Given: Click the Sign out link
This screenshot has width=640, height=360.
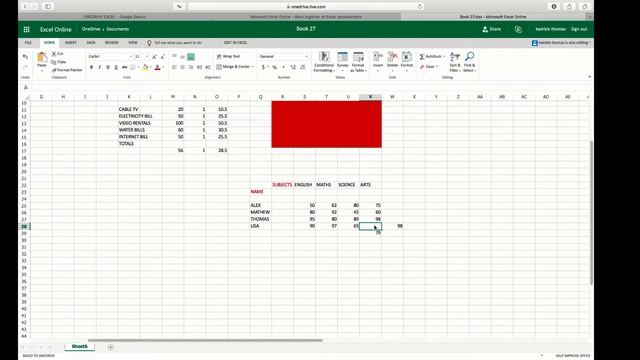Looking at the screenshot, I should (579, 29).
